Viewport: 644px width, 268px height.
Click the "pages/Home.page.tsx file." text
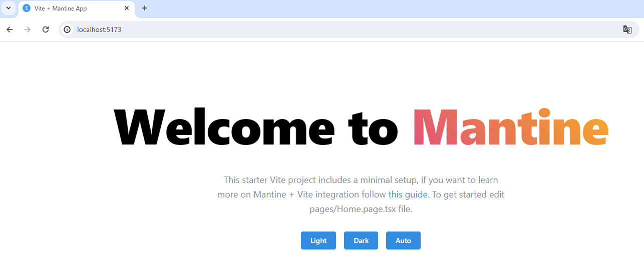point(361,209)
